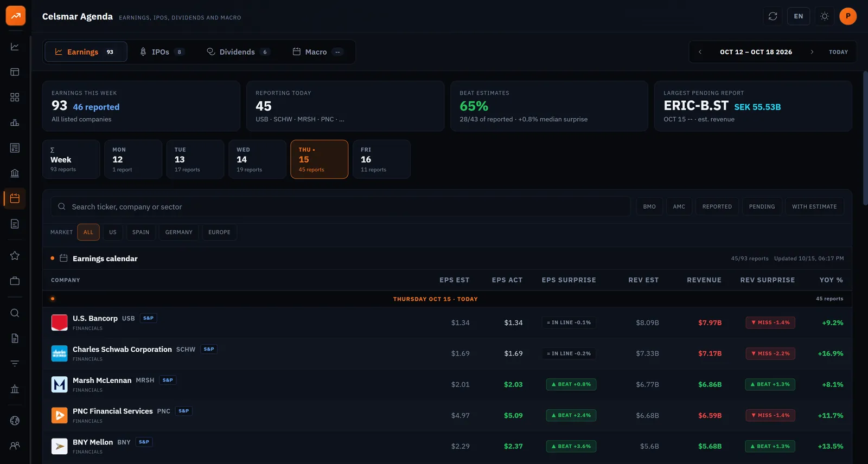
Task: Open the people community icon in sidebar
Action: click(x=15, y=446)
